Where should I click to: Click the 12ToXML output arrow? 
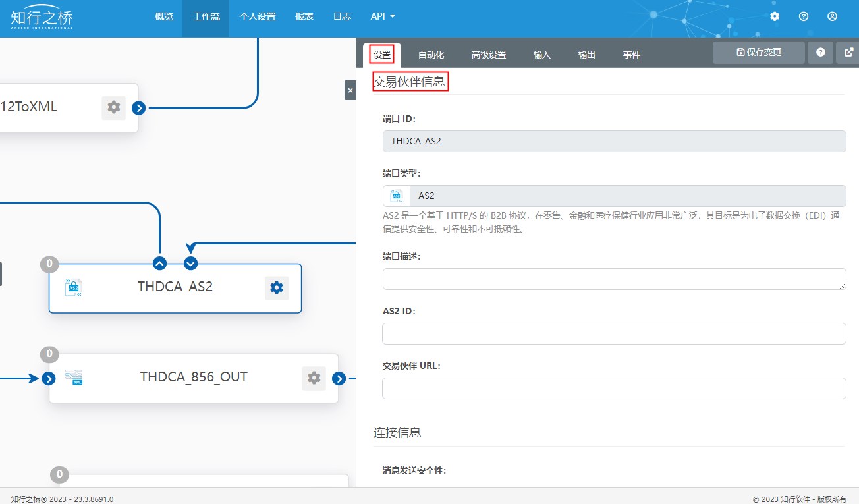click(x=138, y=108)
